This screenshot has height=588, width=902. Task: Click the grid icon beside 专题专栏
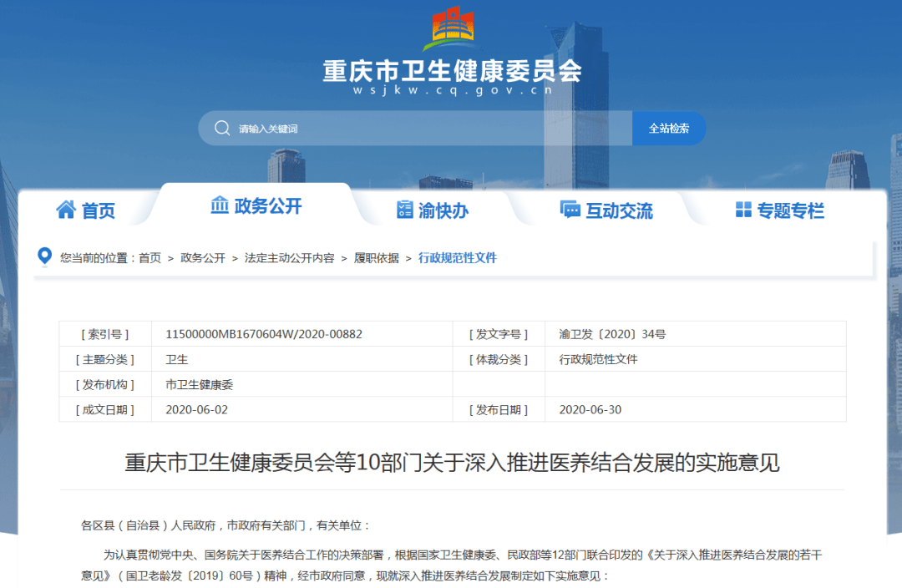click(x=743, y=210)
